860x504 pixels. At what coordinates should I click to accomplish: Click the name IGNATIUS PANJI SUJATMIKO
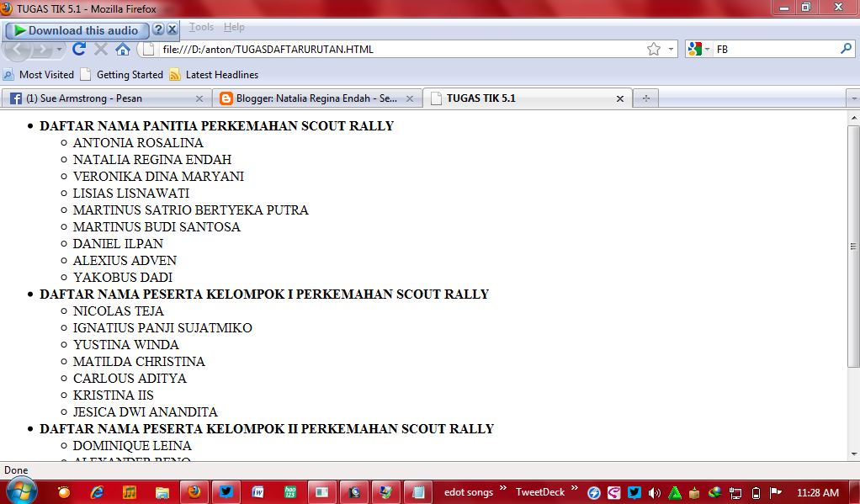[x=163, y=327]
